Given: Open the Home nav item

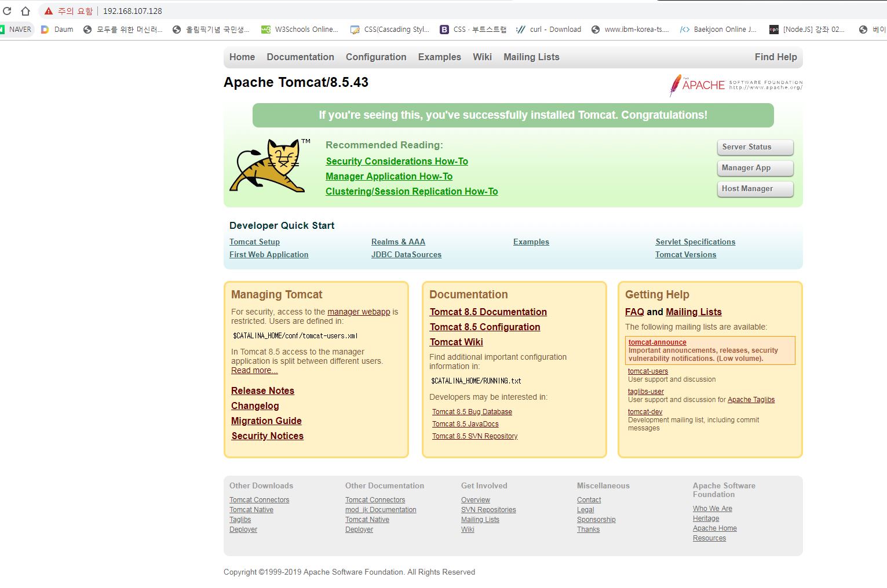Looking at the screenshot, I should point(242,57).
